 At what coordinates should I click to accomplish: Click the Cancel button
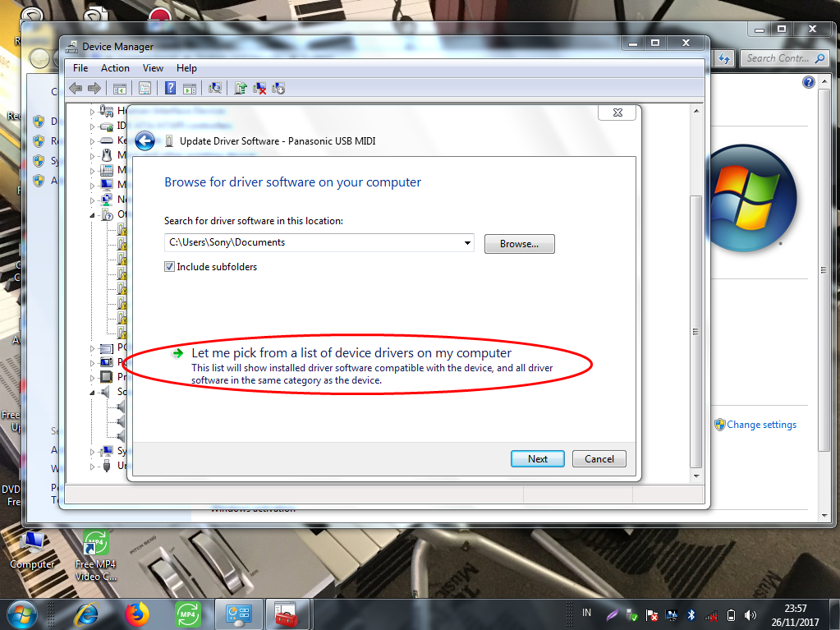tap(599, 458)
